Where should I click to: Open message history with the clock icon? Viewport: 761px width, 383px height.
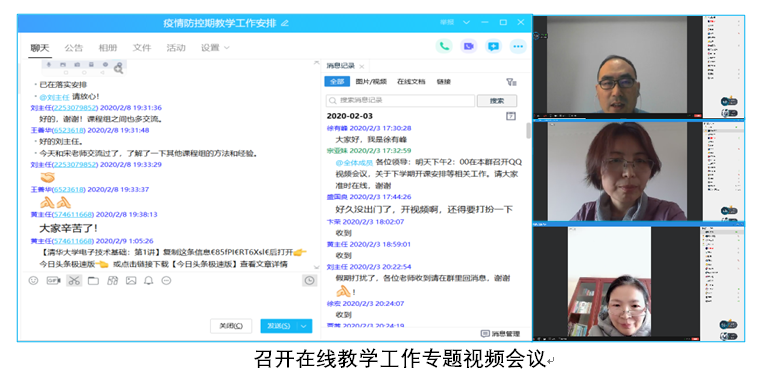tap(309, 281)
